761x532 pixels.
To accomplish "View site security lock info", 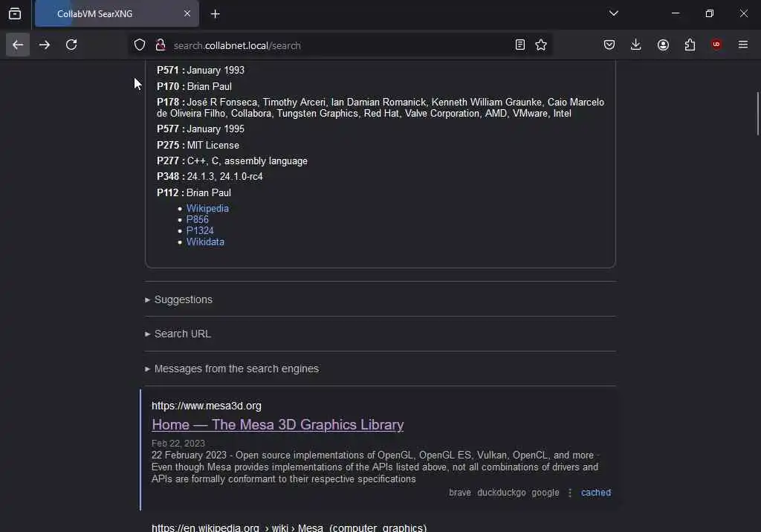I will point(161,45).
